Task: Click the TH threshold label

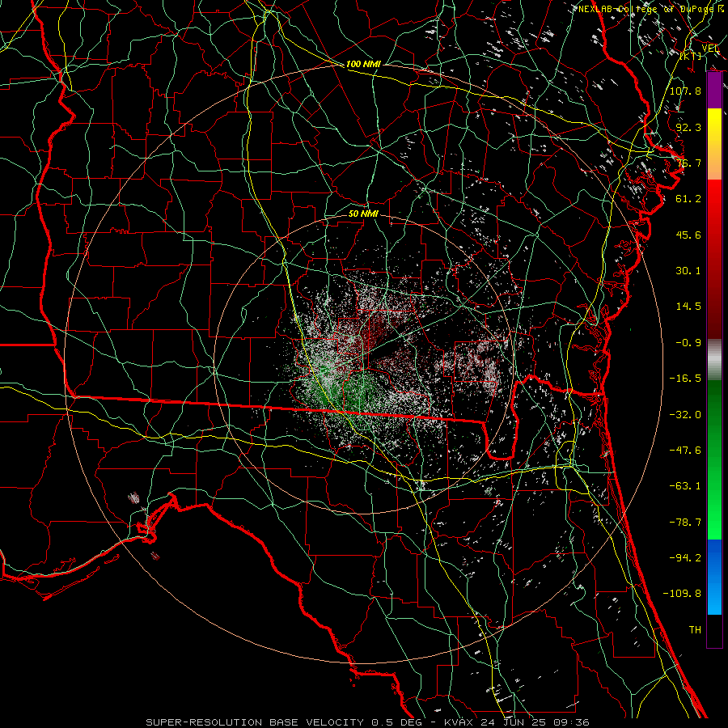Action: [695, 630]
